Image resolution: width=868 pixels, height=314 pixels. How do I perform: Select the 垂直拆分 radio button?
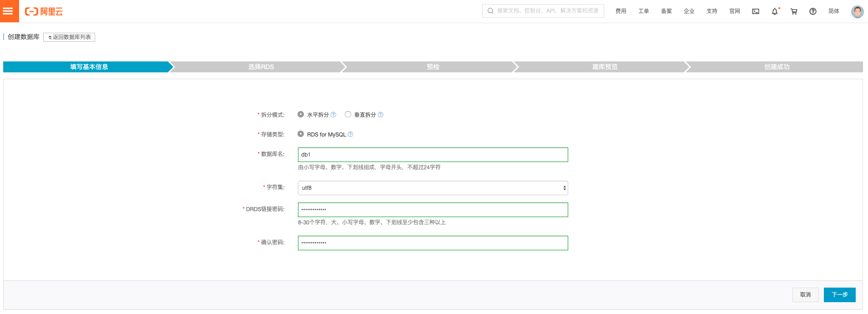348,114
